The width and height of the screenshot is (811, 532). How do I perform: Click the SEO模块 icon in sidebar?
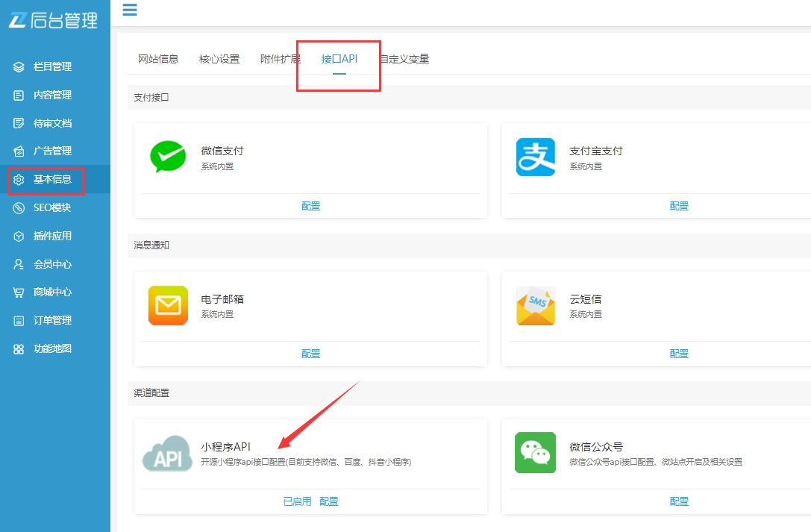pos(19,208)
